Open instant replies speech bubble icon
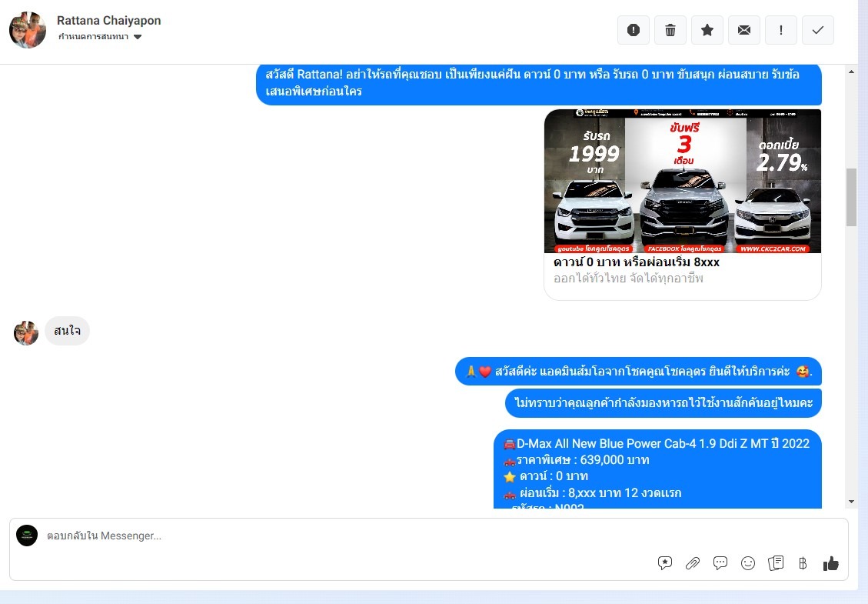This screenshot has height=604, width=868. (x=720, y=563)
